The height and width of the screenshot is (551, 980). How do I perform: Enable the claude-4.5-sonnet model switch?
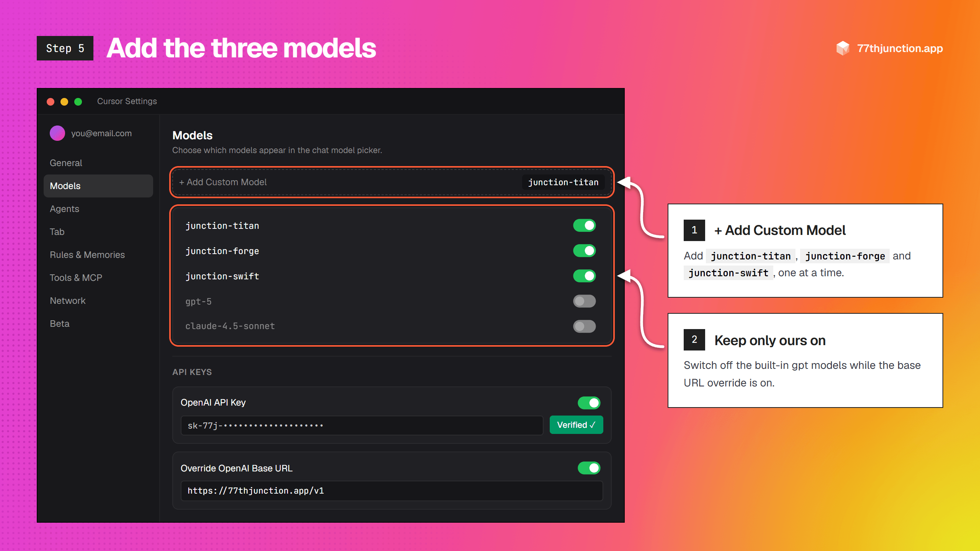click(x=584, y=326)
